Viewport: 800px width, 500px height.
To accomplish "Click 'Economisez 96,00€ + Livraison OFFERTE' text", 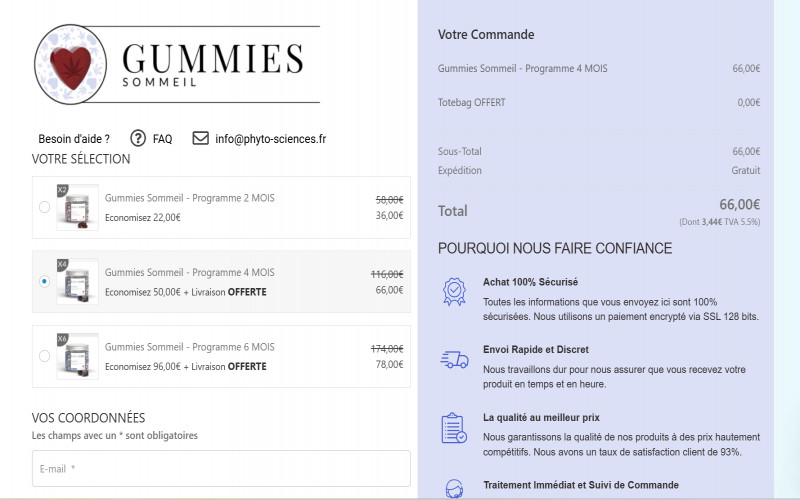I will [186, 366].
